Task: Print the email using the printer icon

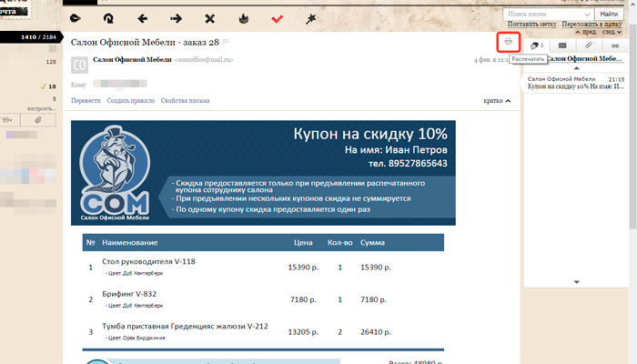Action: pyautogui.click(x=508, y=42)
